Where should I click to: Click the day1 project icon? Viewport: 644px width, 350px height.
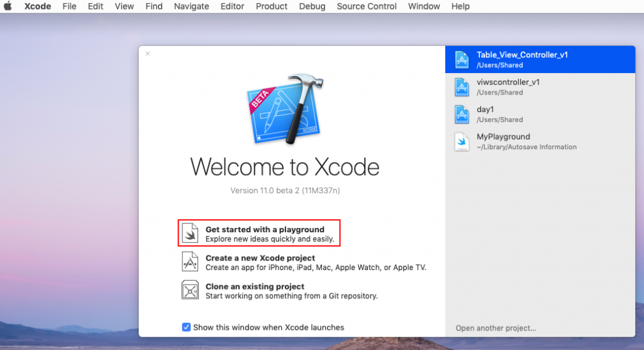[462, 114]
